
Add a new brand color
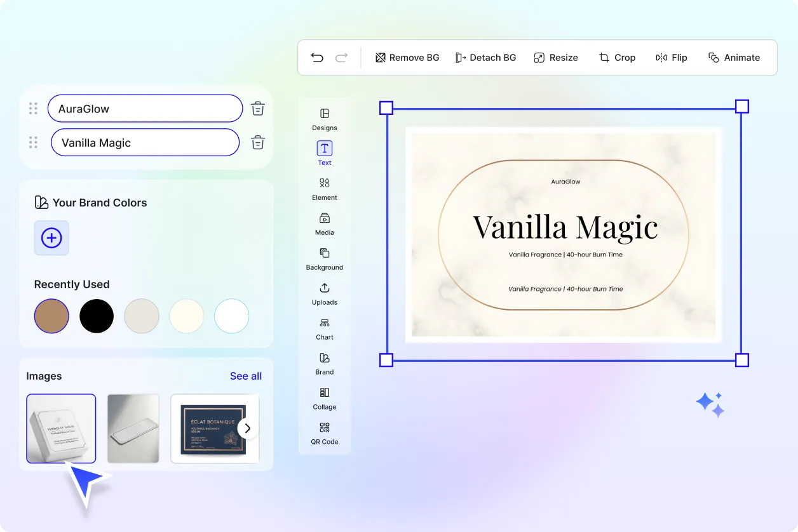click(51, 238)
